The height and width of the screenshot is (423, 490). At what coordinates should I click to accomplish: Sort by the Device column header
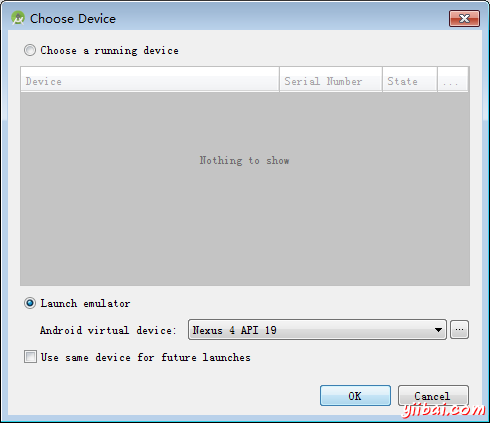click(150, 80)
